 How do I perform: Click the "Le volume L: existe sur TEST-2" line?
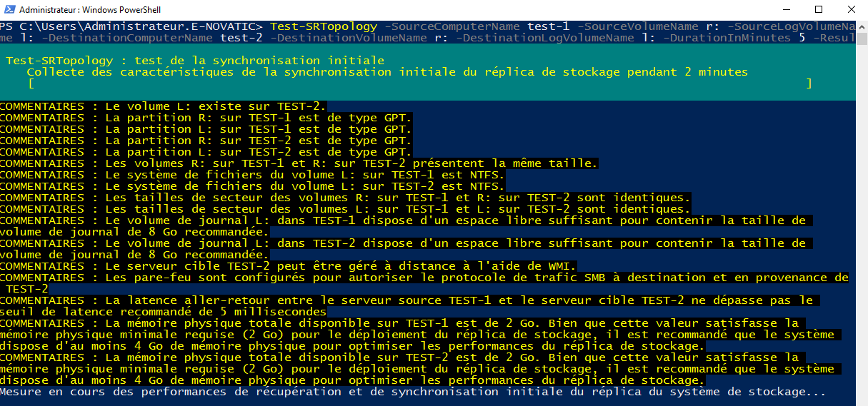coord(164,106)
